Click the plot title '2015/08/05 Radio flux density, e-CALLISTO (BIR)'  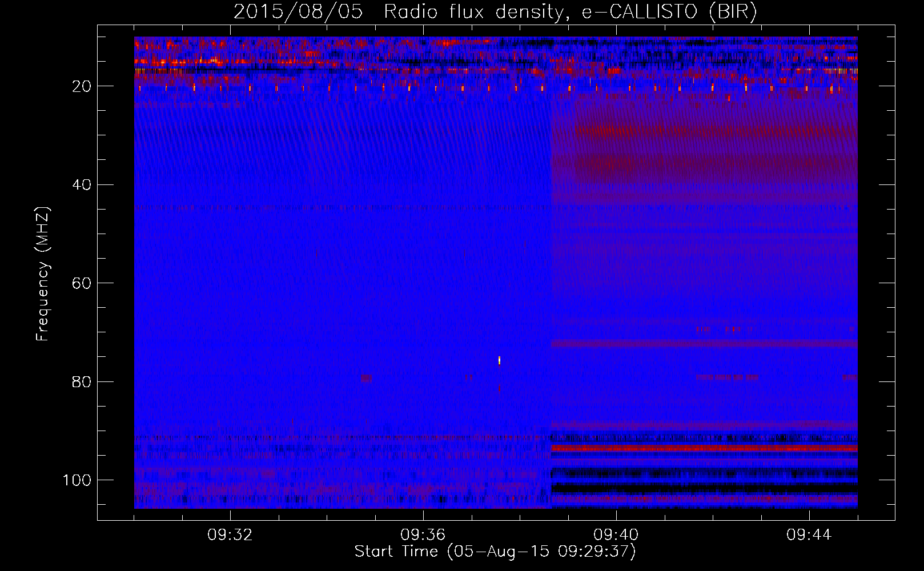(495, 11)
